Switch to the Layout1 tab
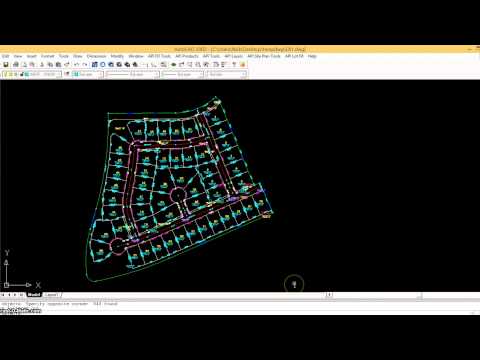Image resolution: width=480 pixels, height=360 pixels. point(51,295)
